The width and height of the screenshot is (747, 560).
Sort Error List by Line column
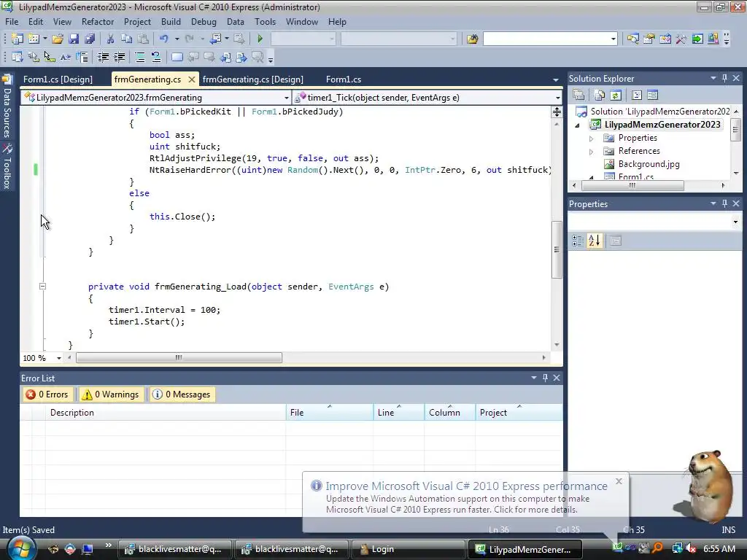pos(399,413)
